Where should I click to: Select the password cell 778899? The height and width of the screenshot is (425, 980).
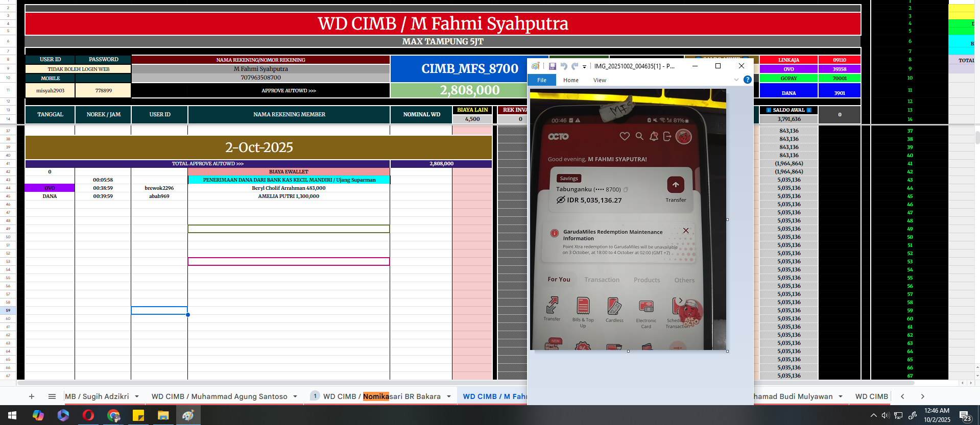click(x=104, y=90)
